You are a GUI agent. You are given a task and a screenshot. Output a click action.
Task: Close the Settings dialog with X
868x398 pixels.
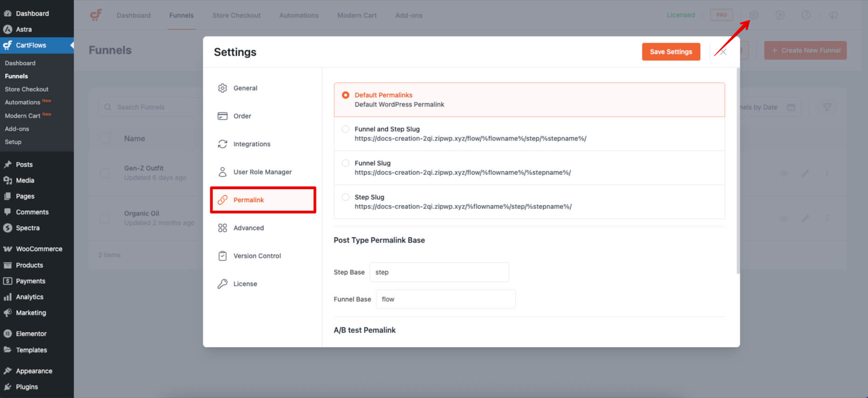(x=723, y=52)
